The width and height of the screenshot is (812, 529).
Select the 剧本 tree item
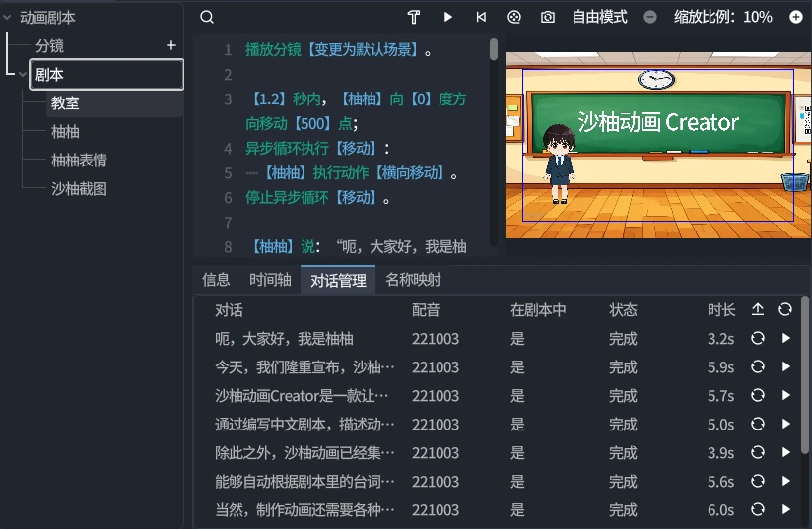pos(106,75)
